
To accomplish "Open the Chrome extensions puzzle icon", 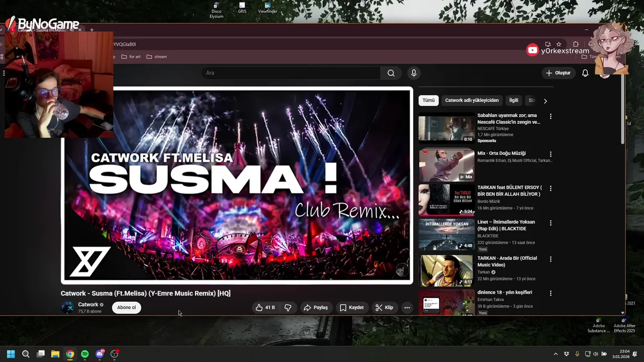I will [x=576, y=44].
